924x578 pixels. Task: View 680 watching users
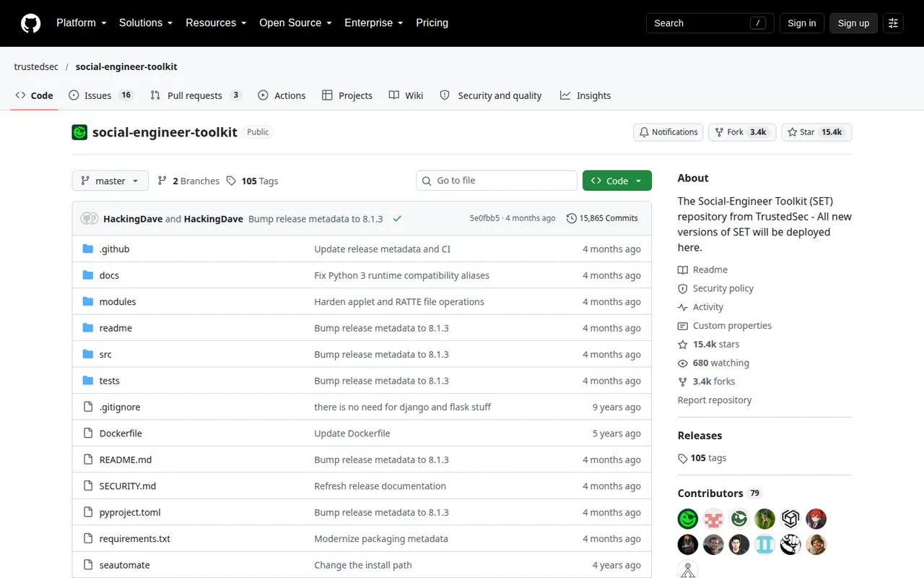(x=713, y=363)
